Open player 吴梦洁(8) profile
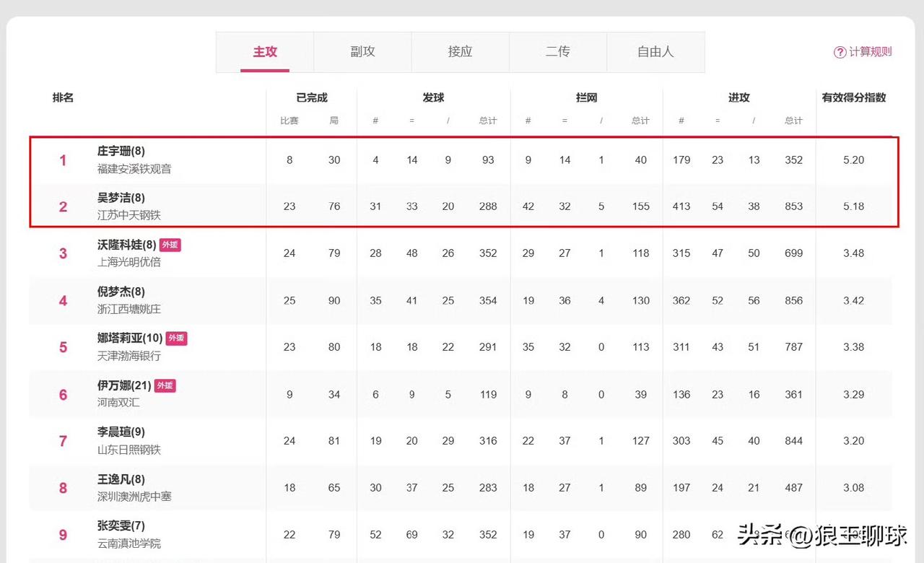924x563 pixels. pos(121,198)
